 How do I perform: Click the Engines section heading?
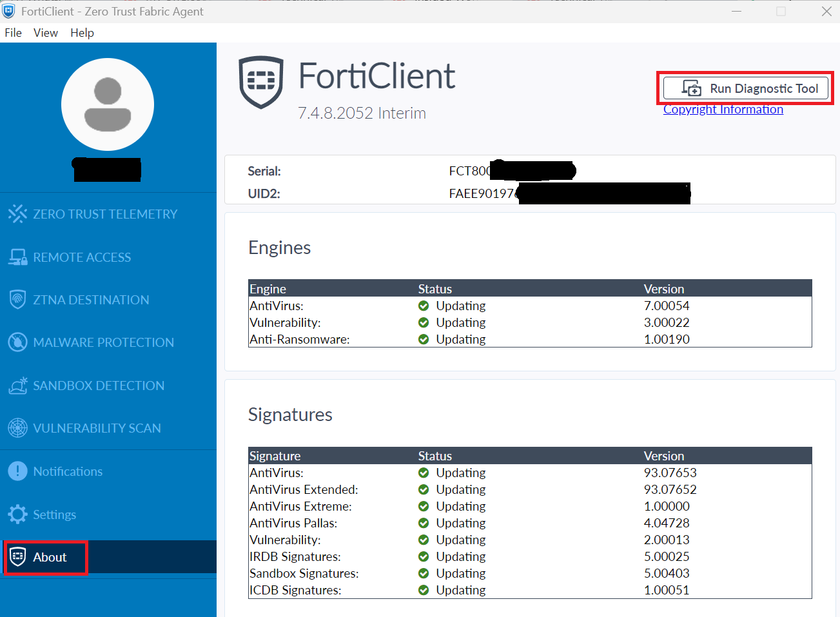pos(280,248)
